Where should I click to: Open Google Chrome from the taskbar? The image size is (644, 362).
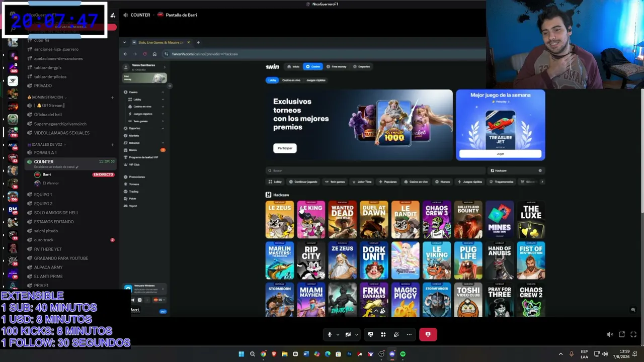pyautogui.click(x=263, y=354)
